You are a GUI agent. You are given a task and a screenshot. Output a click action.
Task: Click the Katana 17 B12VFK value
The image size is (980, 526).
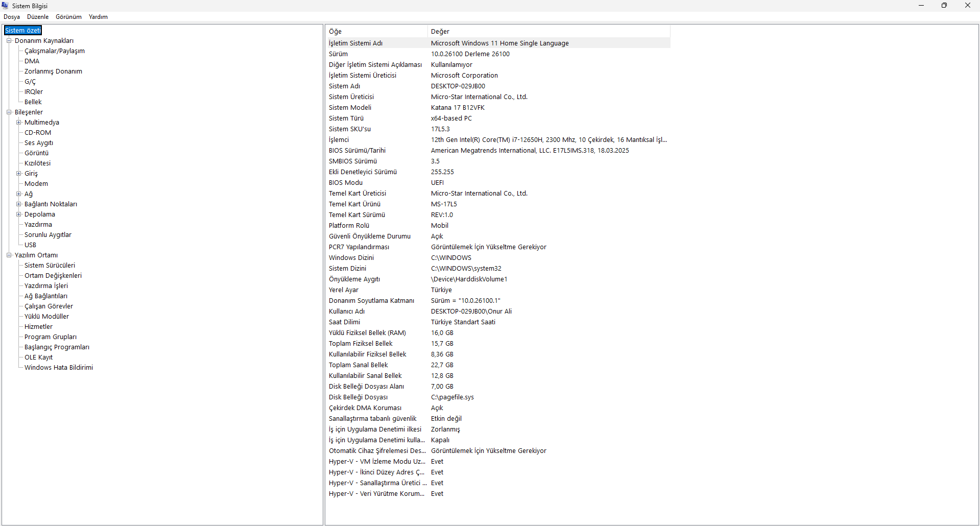click(x=458, y=107)
